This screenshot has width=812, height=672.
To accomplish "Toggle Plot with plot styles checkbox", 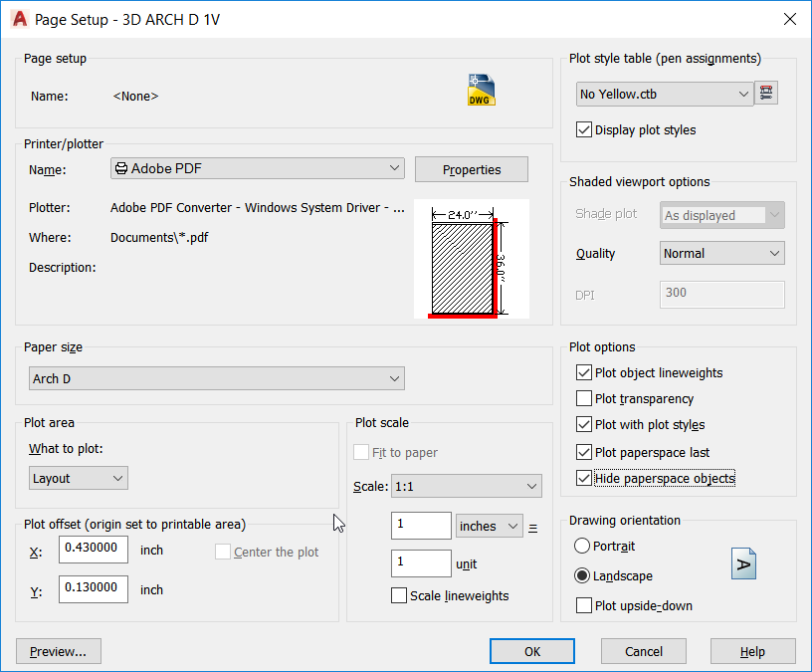I will click(x=583, y=424).
